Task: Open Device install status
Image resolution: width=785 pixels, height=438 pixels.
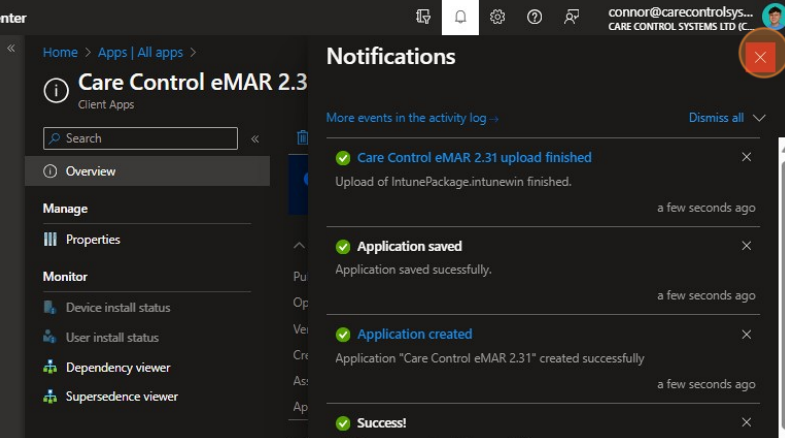Action: click(x=117, y=307)
